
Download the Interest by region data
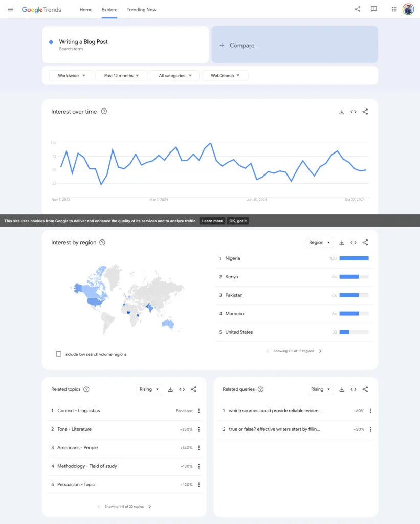pyautogui.click(x=342, y=242)
